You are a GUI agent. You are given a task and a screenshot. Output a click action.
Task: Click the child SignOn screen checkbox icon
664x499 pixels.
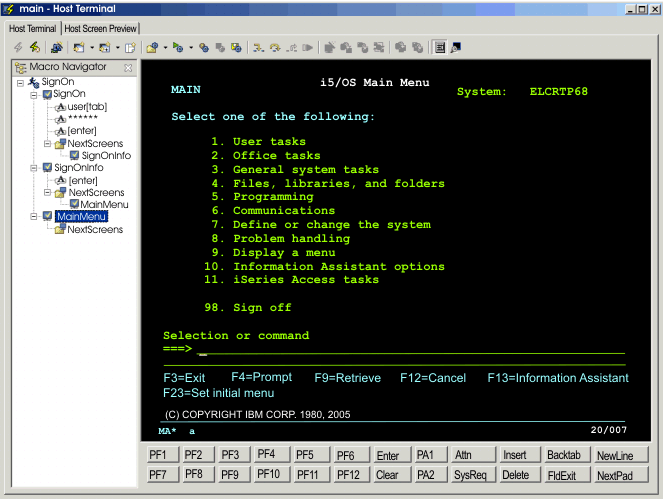(x=46, y=94)
